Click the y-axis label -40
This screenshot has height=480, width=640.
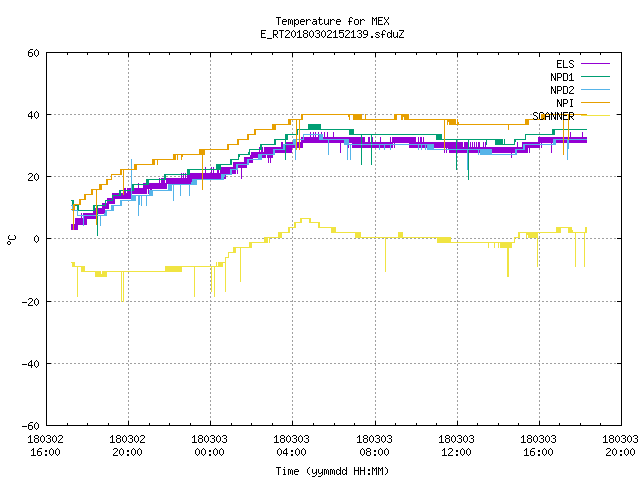(31, 364)
